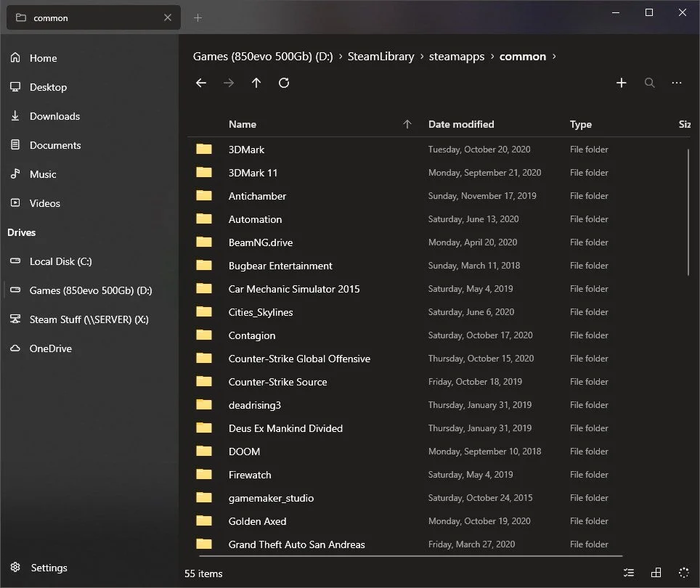Viewport: 700px width, 588px height.
Task: Switch to details list layout icon
Action: (629, 573)
